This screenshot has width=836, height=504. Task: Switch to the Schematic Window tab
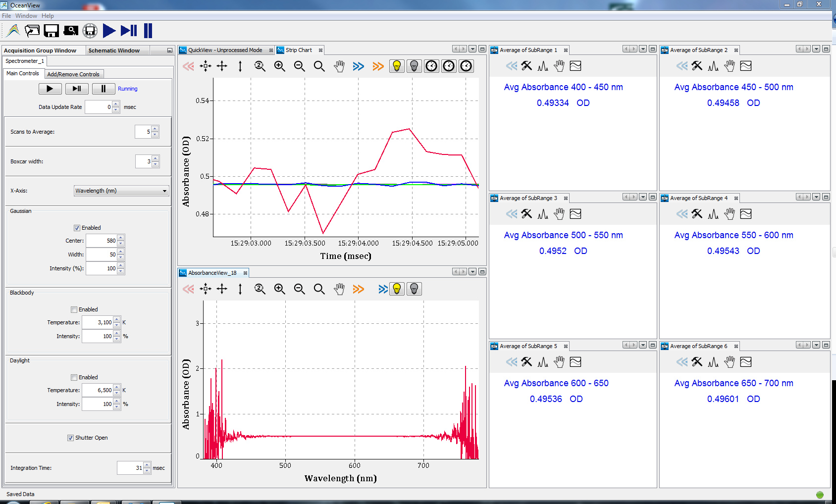[x=114, y=50]
